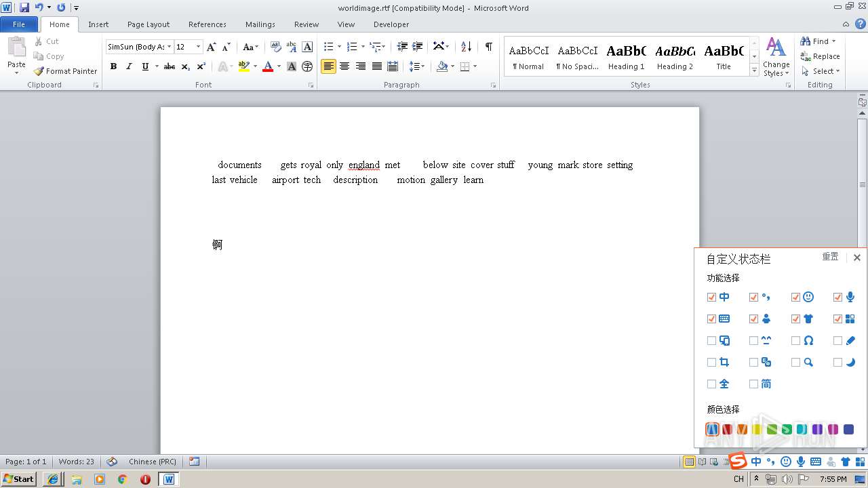This screenshot has height=488, width=868.
Task: Switch to the References tab
Action: click(x=208, y=24)
